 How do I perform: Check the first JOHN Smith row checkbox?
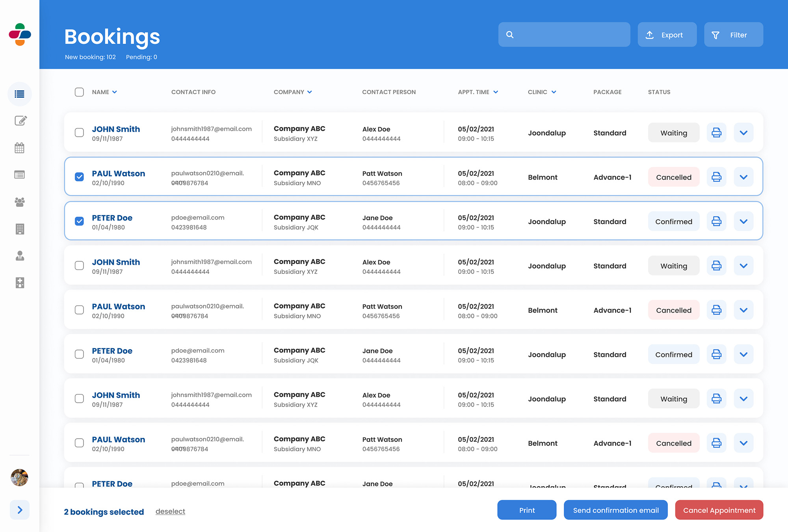point(79,133)
